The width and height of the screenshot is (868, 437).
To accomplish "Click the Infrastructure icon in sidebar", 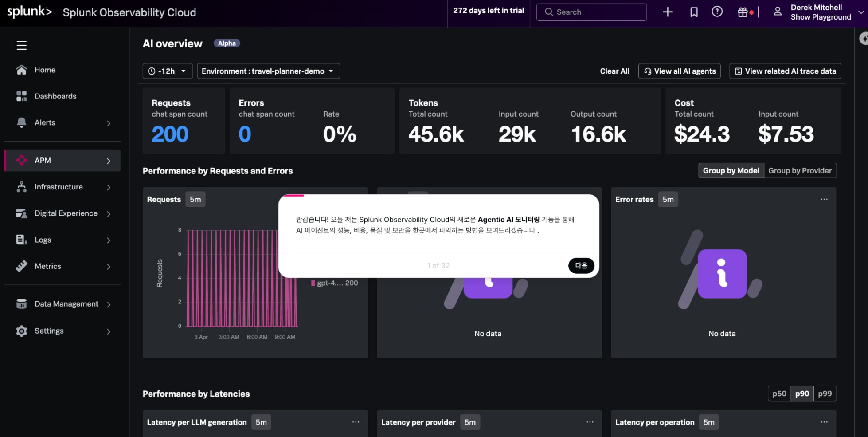I will 21,187.
